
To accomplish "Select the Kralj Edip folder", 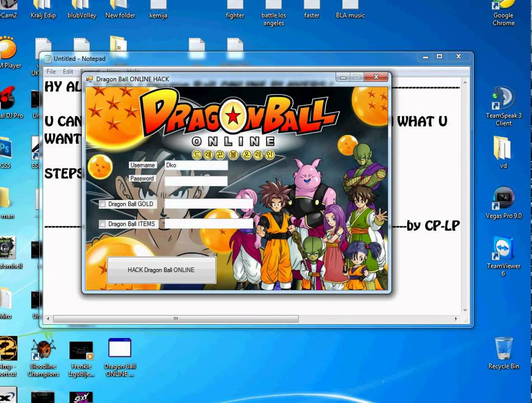I will (x=43, y=10).
